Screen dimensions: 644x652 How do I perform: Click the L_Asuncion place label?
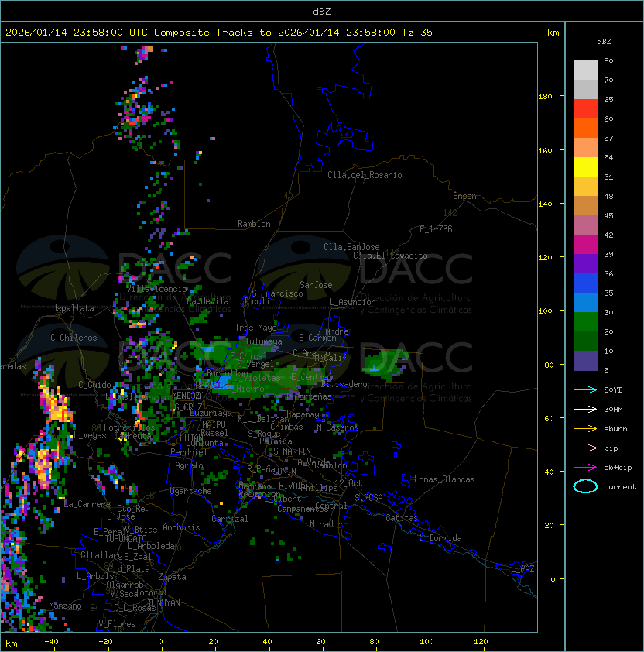coord(352,302)
